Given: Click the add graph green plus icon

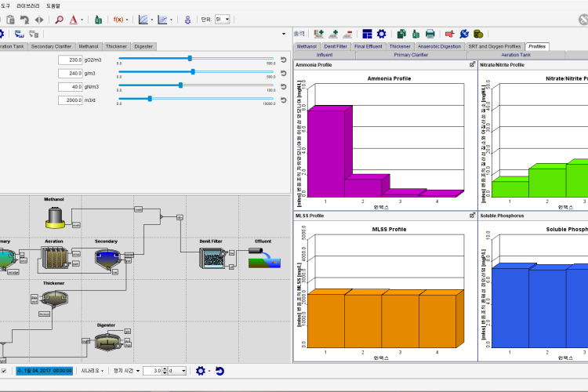Looking at the screenshot, I should coord(333,34).
